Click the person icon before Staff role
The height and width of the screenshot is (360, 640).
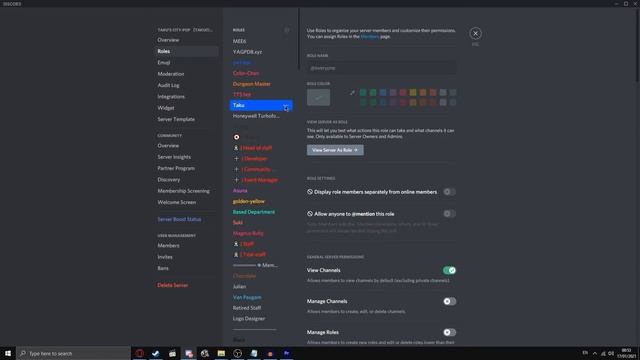(236, 244)
